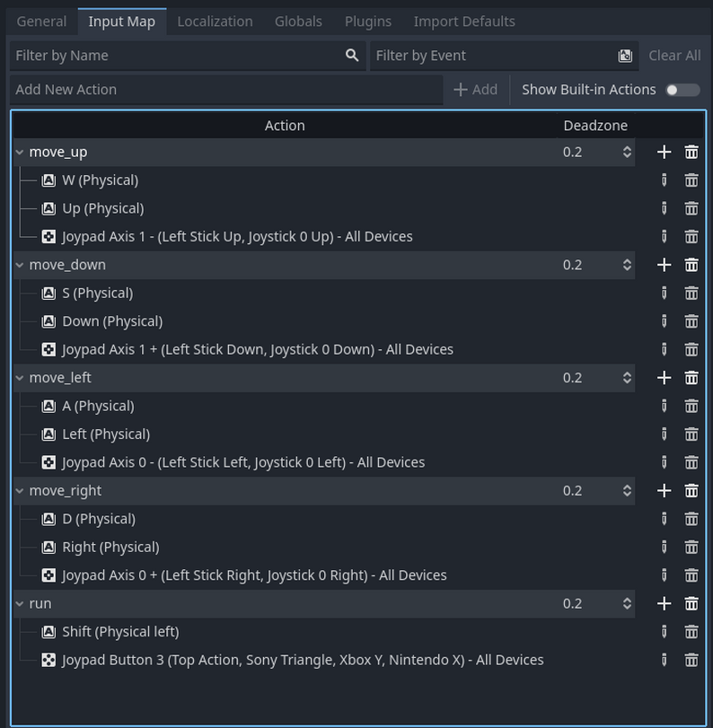The height and width of the screenshot is (728, 713).
Task: Click the Action column header
Action: point(285,126)
